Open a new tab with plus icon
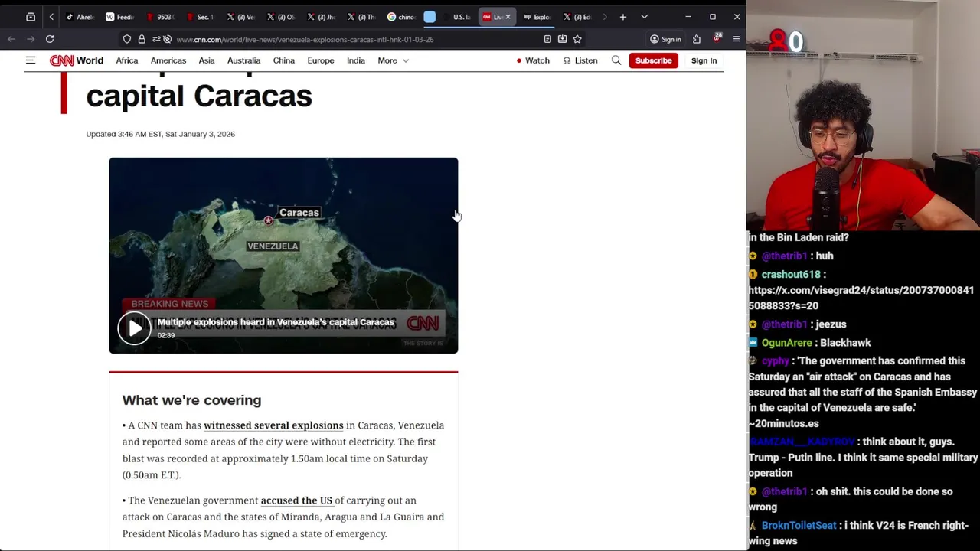Image resolution: width=980 pixels, height=551 pixels. click(x=623, y=17)
